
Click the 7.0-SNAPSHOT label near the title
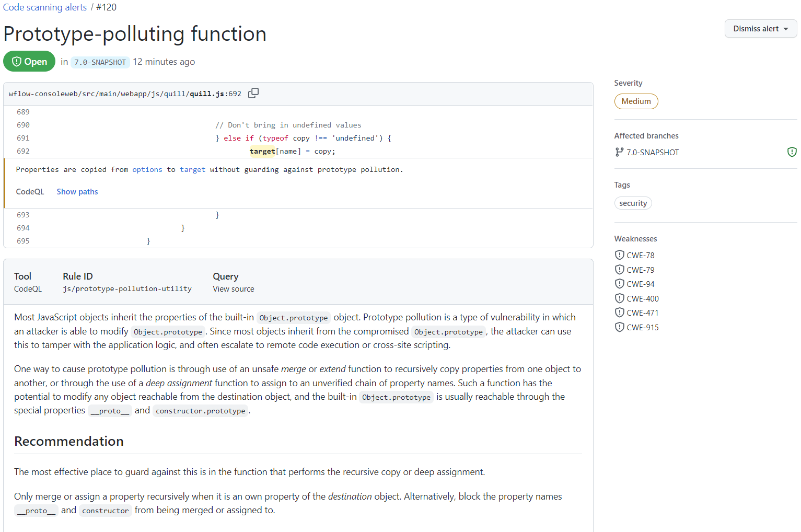(100, 62)
